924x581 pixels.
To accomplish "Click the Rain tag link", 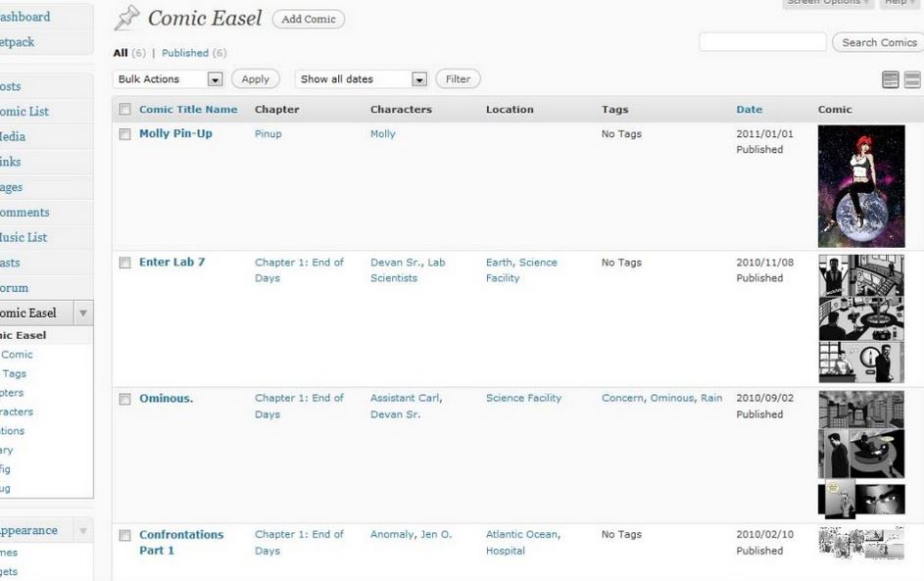I will (x=711, y=399).
